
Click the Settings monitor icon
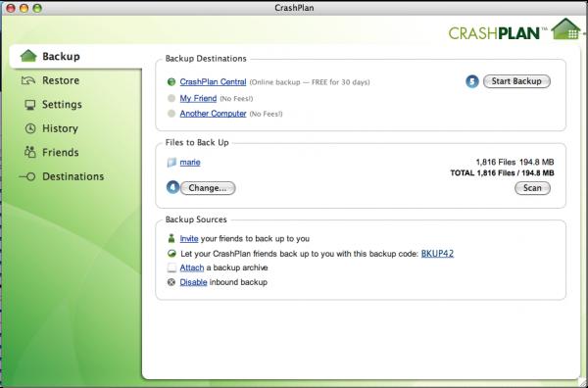coord(30,105)
